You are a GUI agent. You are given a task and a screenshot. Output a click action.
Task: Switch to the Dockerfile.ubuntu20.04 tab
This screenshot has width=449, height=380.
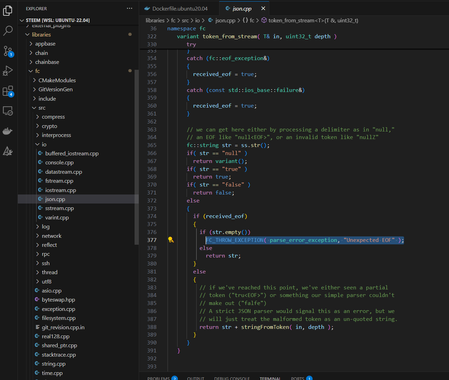click(x=176, y=9)
